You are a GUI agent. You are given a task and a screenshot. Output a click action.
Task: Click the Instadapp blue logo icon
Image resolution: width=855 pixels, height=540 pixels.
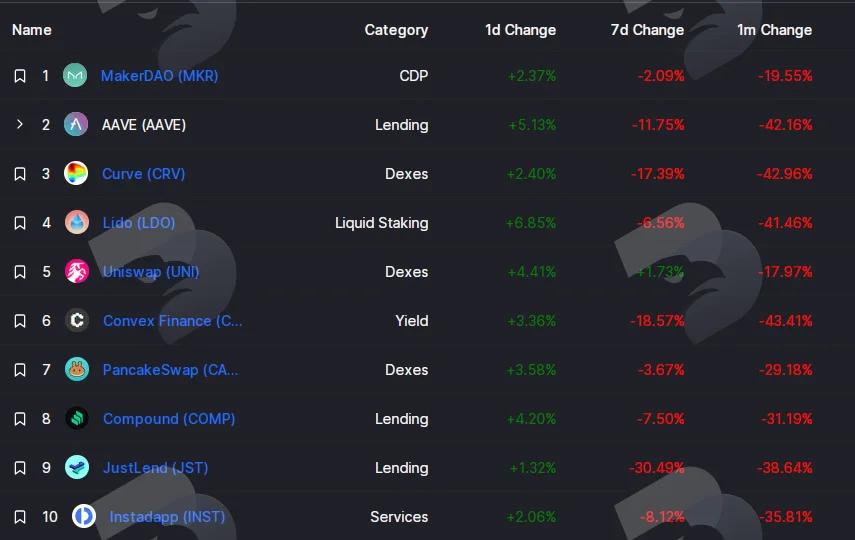pyautogui.click(x=84, y=517)
